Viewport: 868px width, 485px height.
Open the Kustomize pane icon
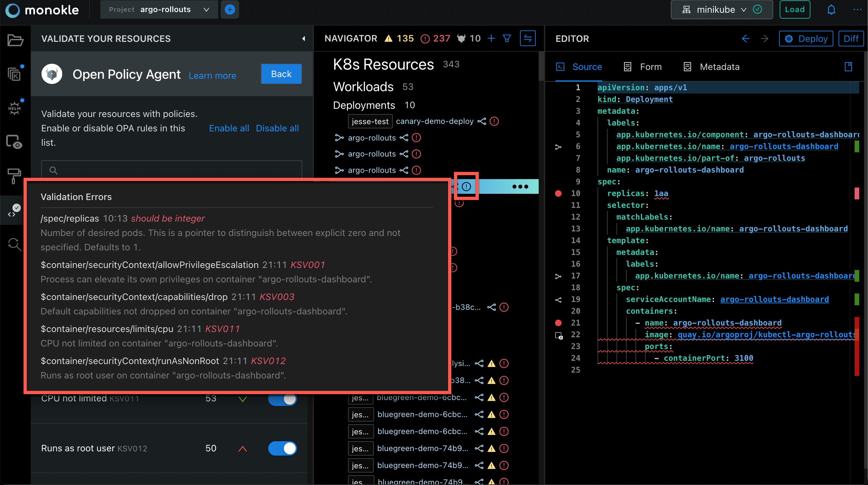(15, 74)
